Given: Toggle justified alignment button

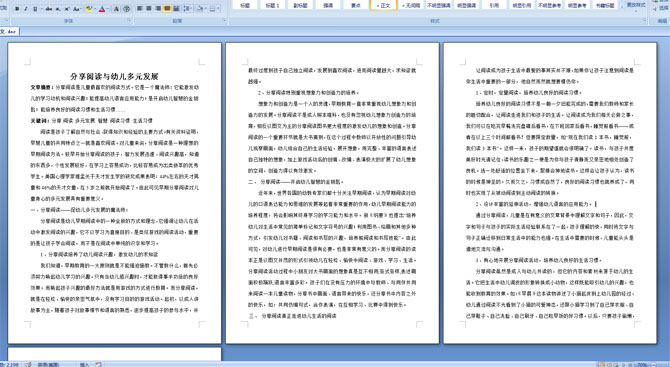Looking at the screenshot, I should coord(167,8).
